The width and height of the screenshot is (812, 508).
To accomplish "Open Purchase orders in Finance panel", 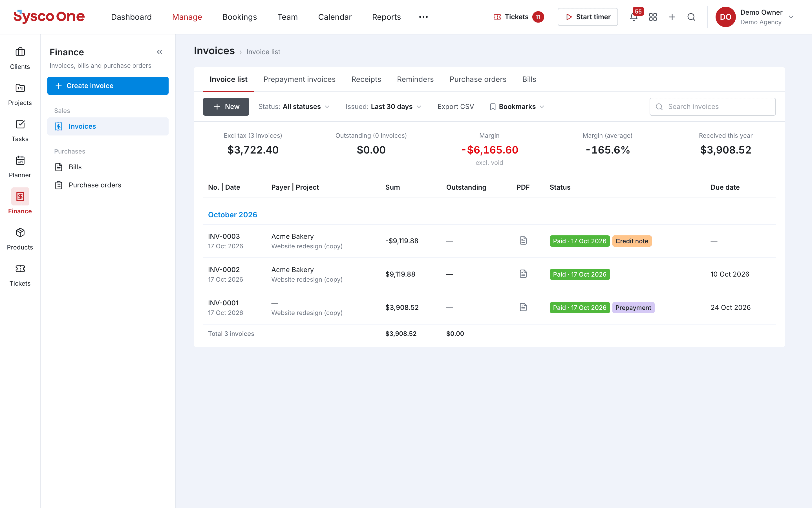I will (108, 185).
